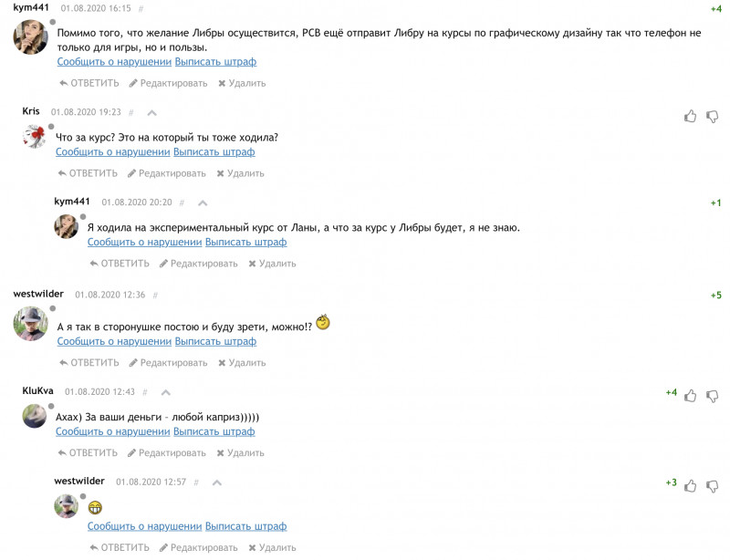Thumbs down westwilder's emoji reply
730x560 pixels.
click(713, 486)
